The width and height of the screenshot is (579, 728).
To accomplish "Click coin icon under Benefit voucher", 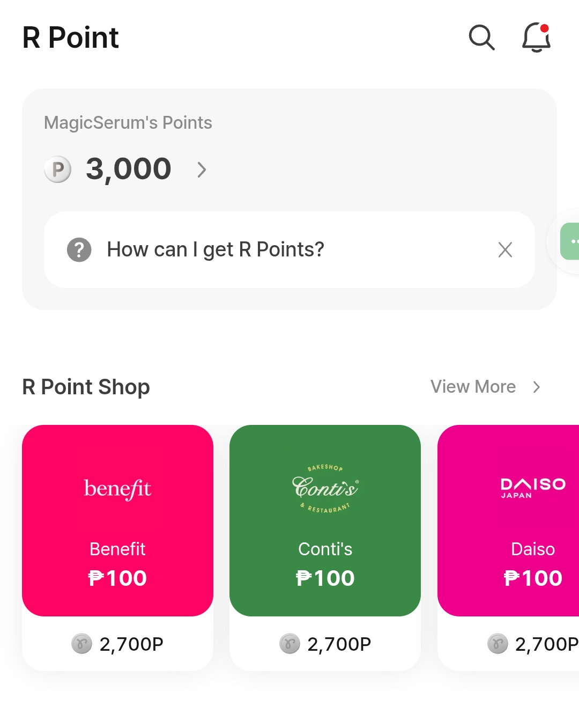I will point(81,643).
